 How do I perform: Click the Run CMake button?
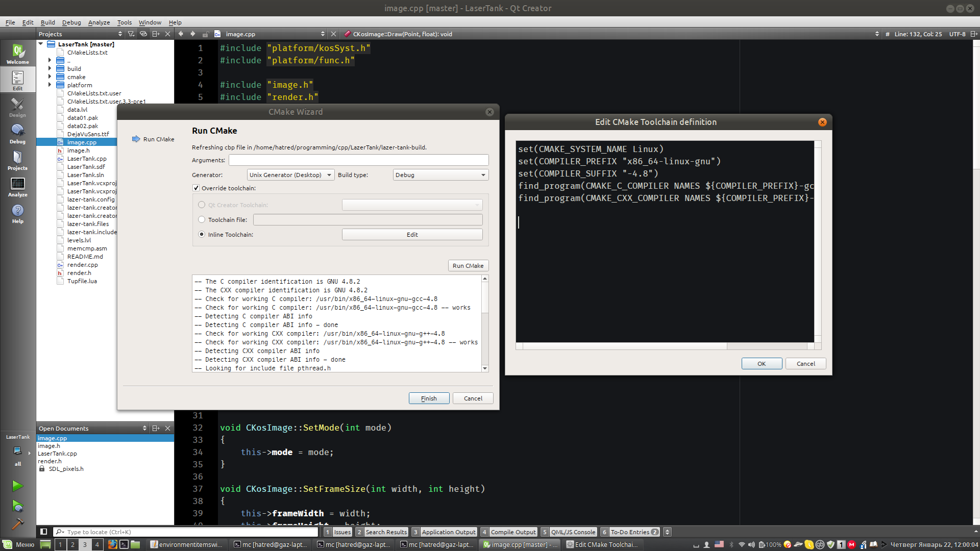pos(468,265)
